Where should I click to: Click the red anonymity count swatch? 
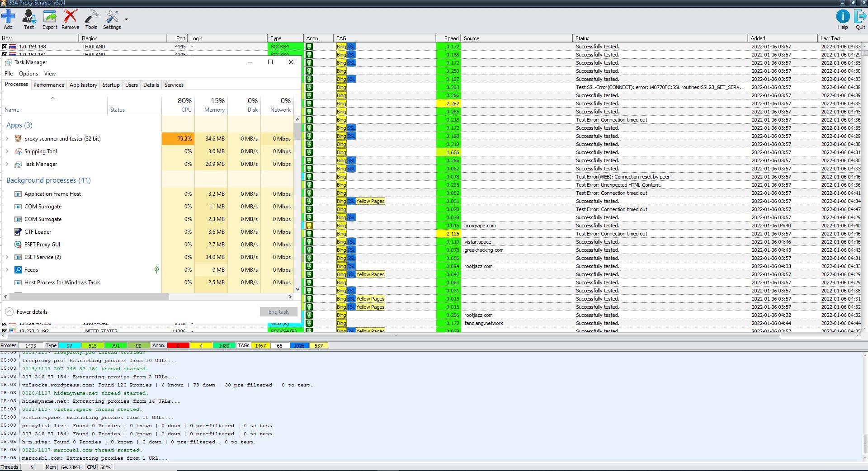coord(178,346)
